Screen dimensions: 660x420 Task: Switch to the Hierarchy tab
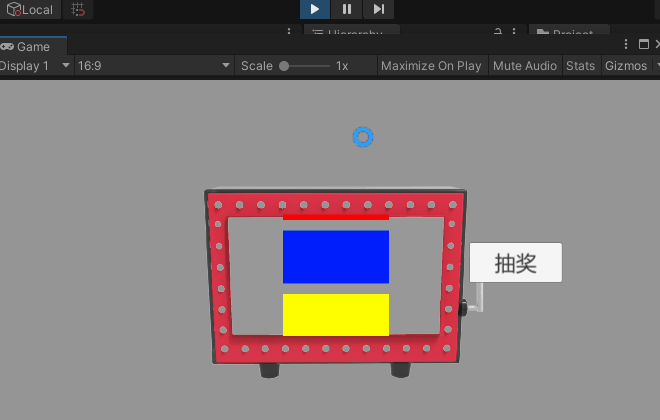pyautogui.click(x=352, y=31)
